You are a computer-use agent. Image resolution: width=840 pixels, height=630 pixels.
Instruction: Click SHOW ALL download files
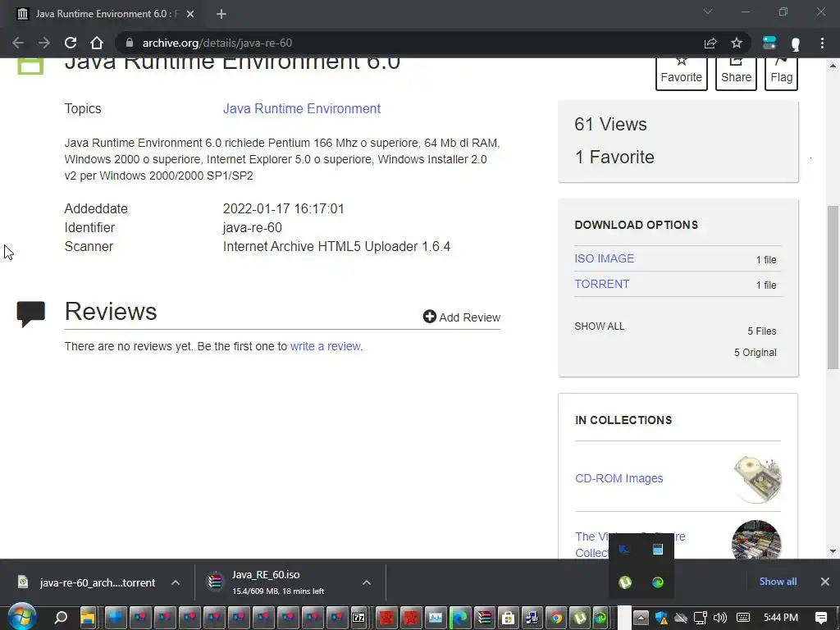tap(600, 326)
